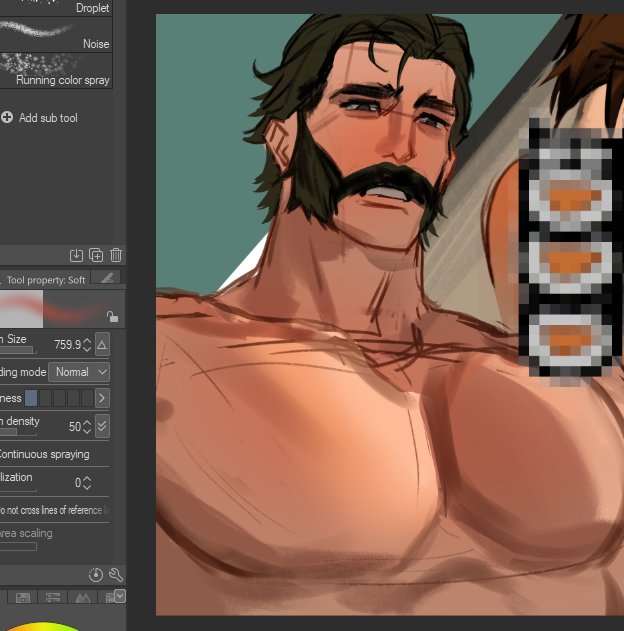This screenshot has width=624, height=631.
Task: Select the first Hardness level block
Action: pyautogui.click(x=31, y=398)
